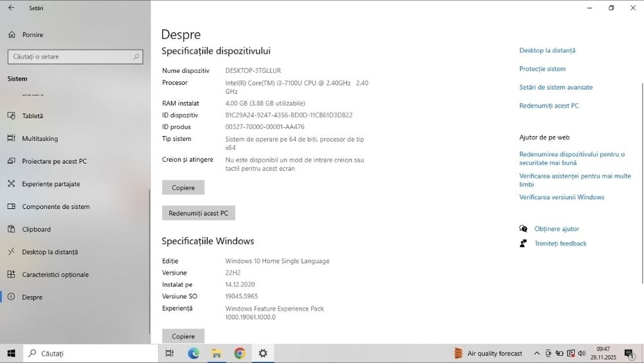Image resolution: width=644 pixels, height=363 pixels.
Task: Click Trimiteți feedback link
Action: 560,243
